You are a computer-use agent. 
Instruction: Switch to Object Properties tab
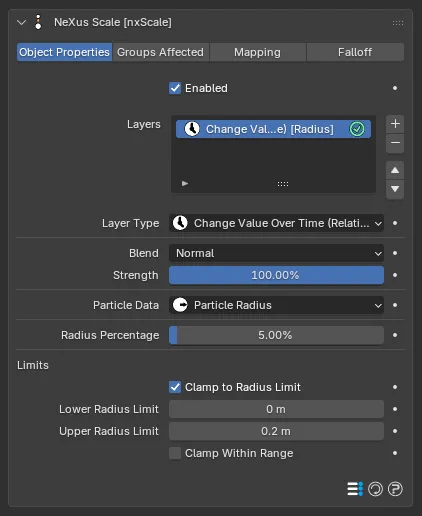click(64, 52)
